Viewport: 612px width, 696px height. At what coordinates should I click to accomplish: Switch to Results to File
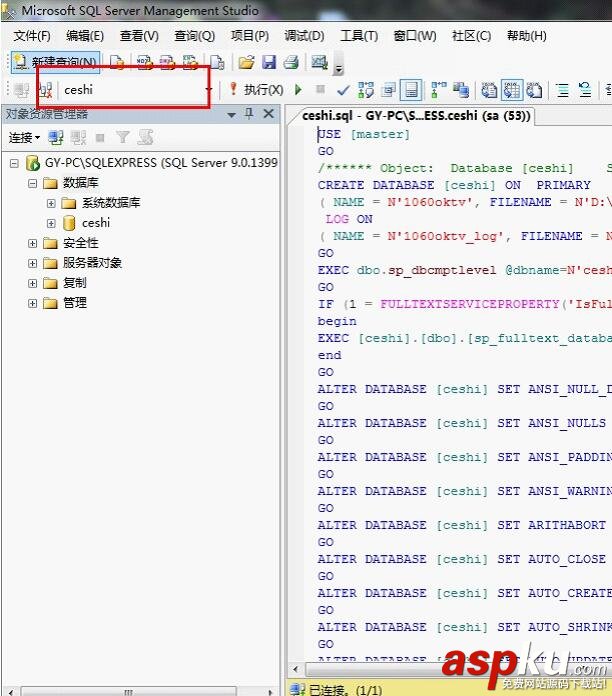534,90
